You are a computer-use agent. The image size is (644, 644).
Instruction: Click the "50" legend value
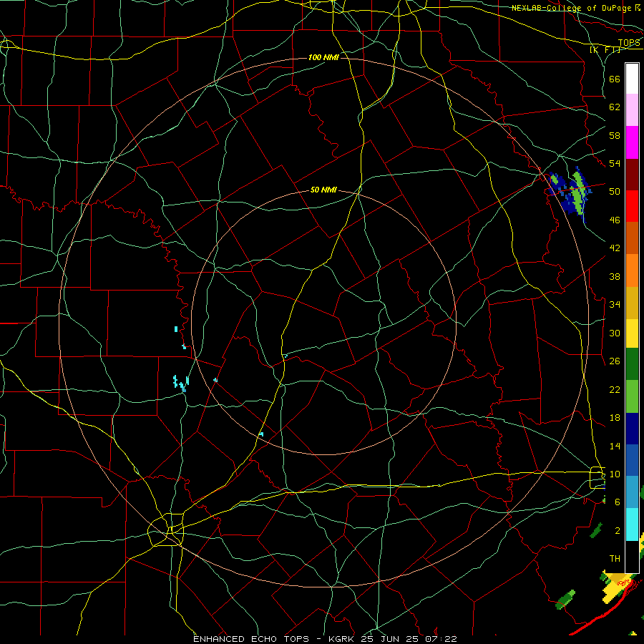click(x=615, y=192)
